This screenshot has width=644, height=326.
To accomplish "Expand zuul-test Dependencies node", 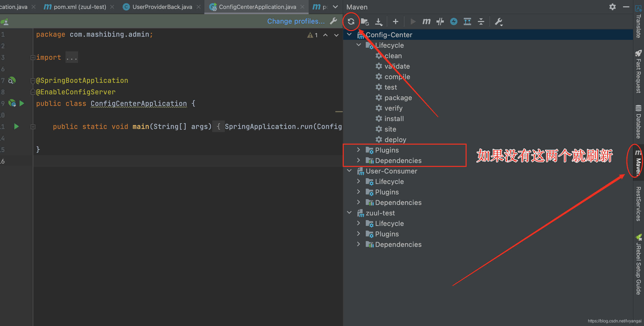I will pyautogui.click(x=358, y=244).
